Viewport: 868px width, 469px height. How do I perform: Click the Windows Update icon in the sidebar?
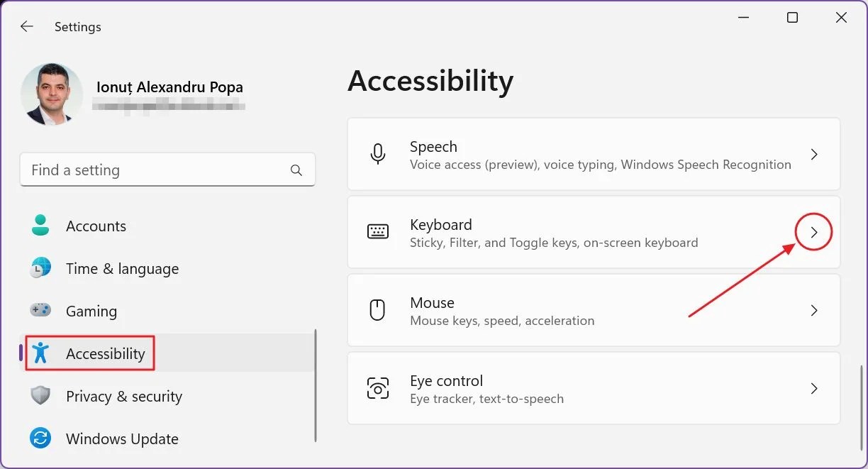point(40,438)
